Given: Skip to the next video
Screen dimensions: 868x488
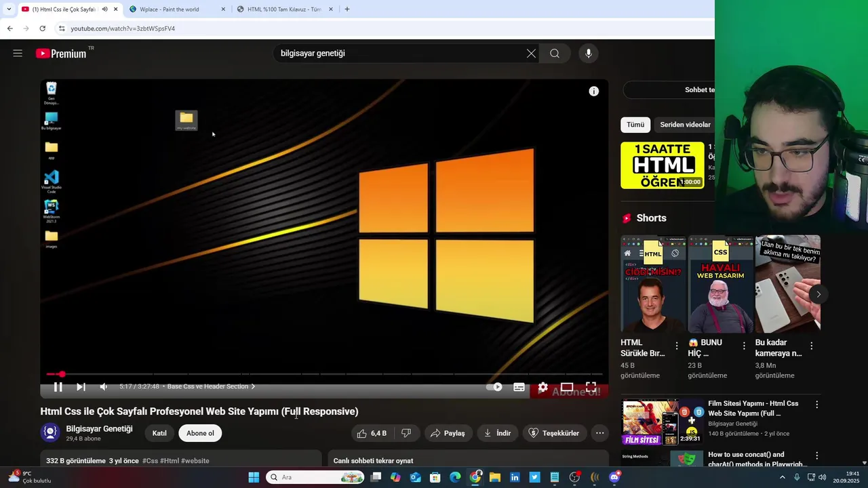Looking at the screenshot, I should [81, 387].
